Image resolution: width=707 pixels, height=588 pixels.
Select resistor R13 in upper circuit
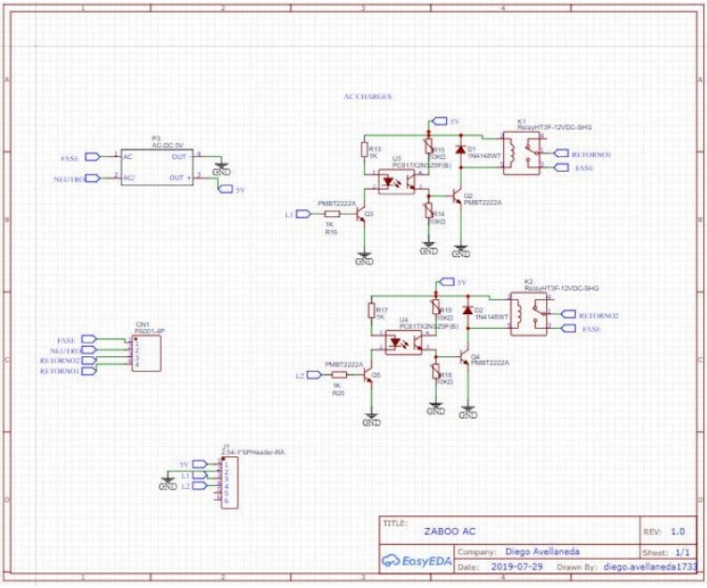tap(365, 151)
